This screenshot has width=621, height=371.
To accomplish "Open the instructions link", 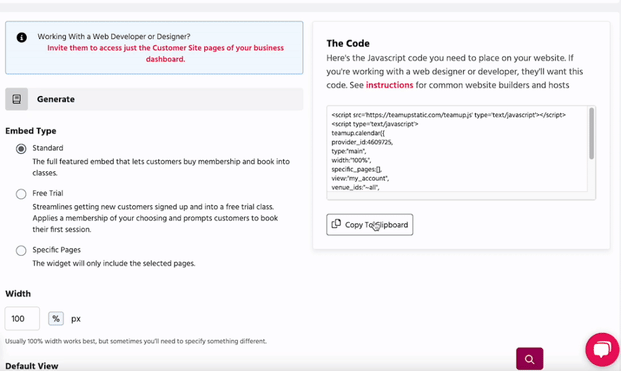I will [x=389, y=85].
